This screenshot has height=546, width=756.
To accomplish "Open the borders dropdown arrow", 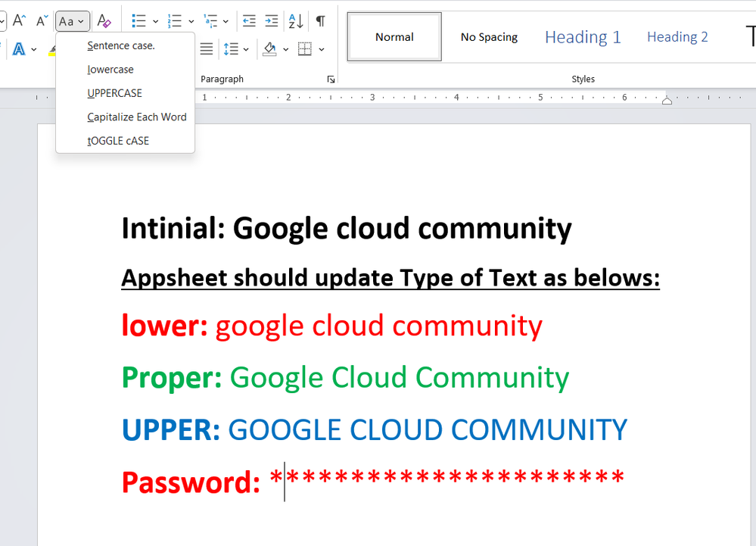I will pyautogui.click(x=322, y=49).
